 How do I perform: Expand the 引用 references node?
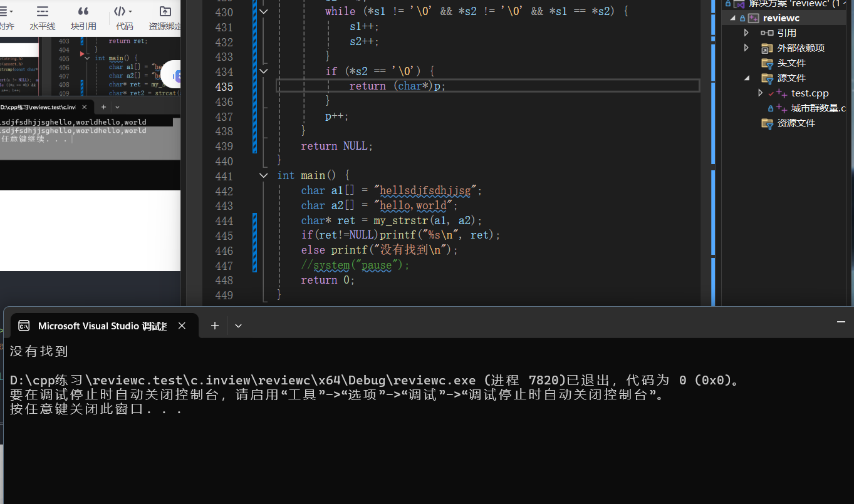[746, 33]
